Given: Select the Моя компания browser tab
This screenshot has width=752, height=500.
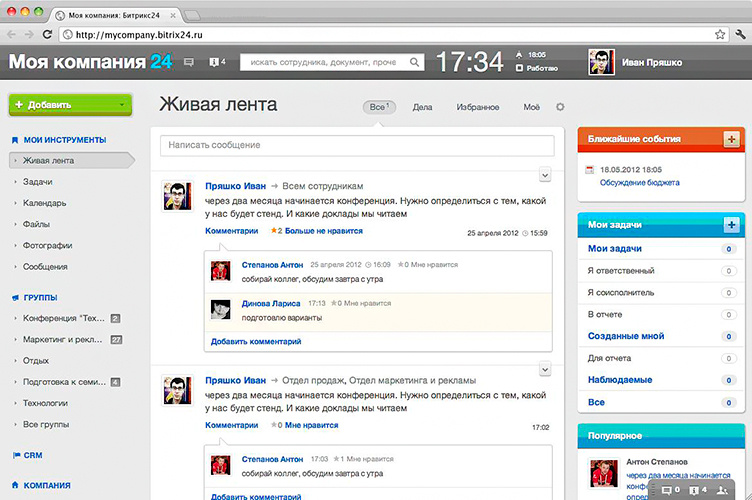Looking at the screenshot, I should (x=114, y=15).
